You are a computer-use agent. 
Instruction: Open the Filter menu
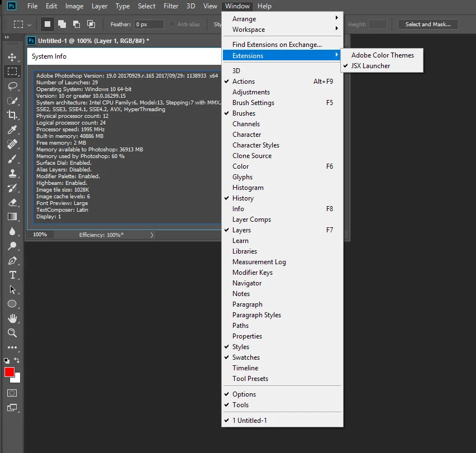coord(171,6)
